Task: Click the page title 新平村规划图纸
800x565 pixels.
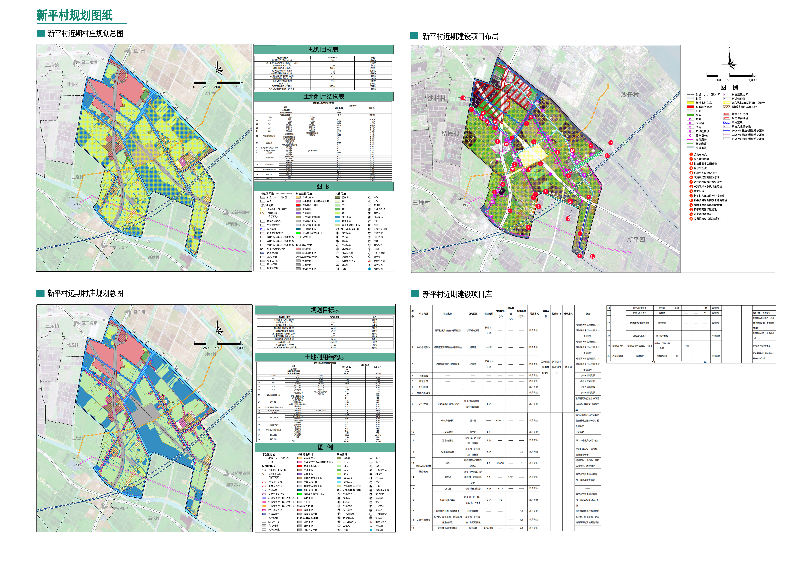Action: [x=70, y=16]
